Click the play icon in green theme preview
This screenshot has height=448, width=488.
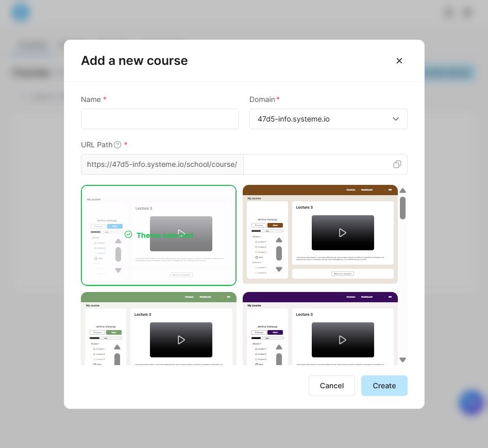[x=181, y=340]
